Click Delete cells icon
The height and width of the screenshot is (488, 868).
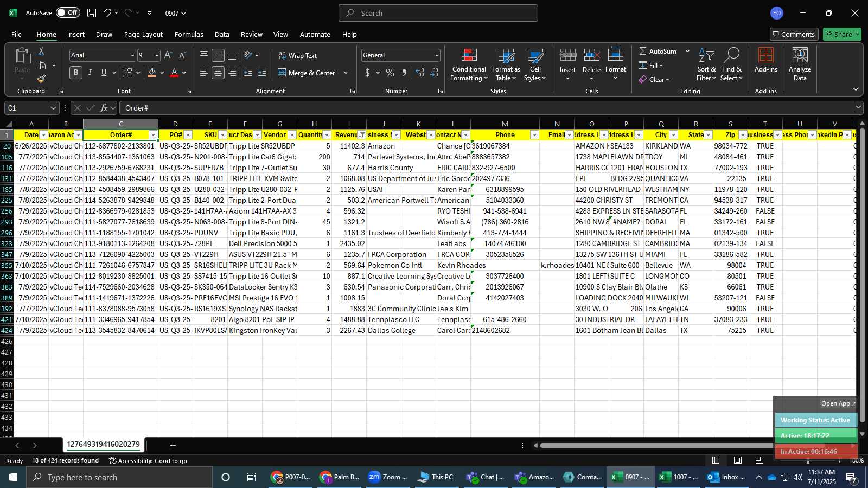point(591,55)
